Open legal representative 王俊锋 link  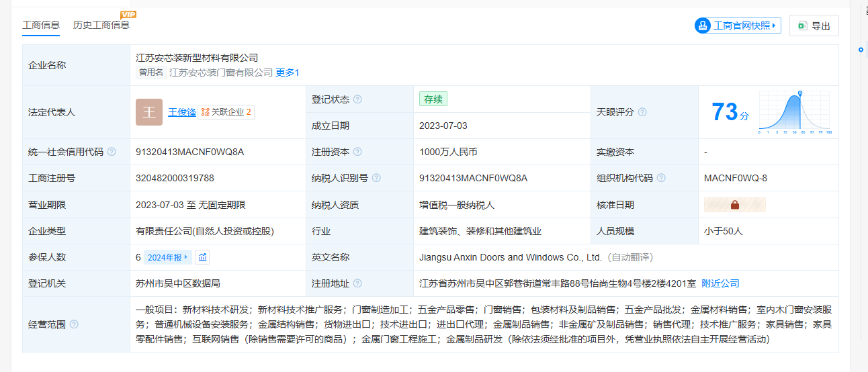point(181,112)
